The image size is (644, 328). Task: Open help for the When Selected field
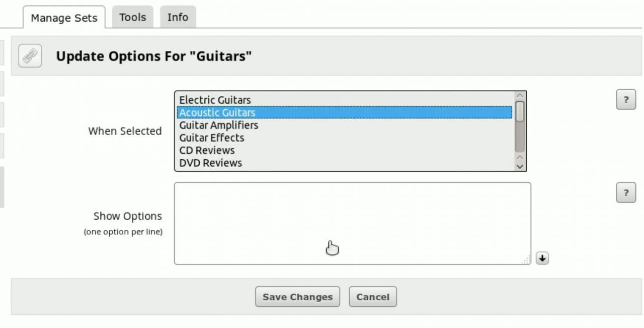(x=626, y=100)
